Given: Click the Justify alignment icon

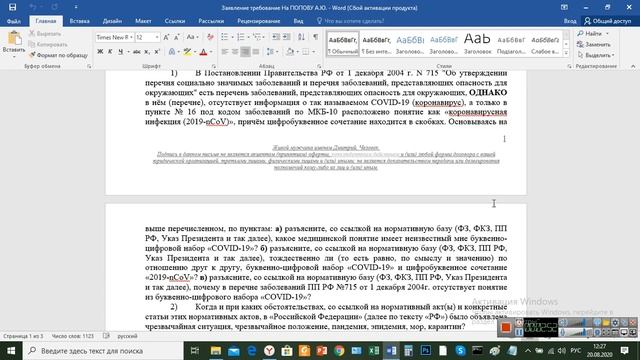Looking at the screenshot, I should (x=256, y=52).
